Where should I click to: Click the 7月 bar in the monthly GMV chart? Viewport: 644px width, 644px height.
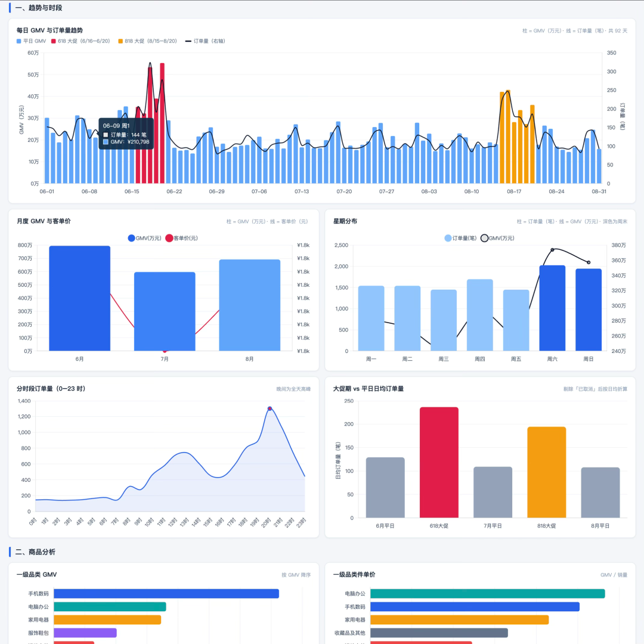(x=165, y=311)
